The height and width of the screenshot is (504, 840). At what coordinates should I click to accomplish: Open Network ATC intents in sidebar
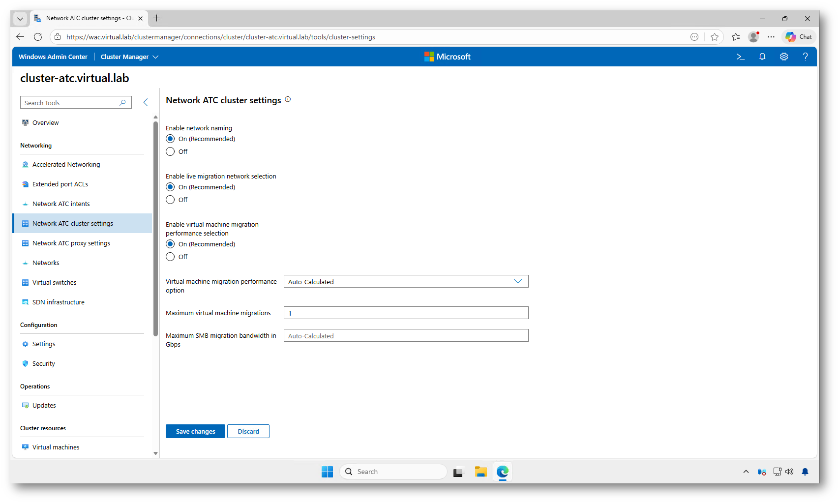click(x=61, y=204)
